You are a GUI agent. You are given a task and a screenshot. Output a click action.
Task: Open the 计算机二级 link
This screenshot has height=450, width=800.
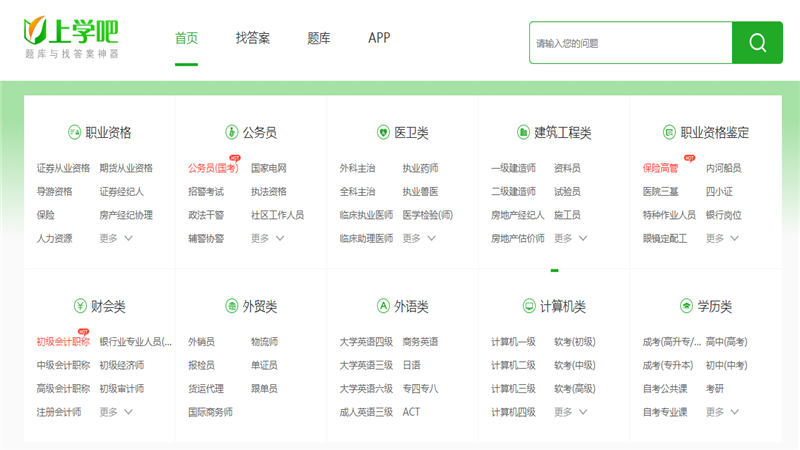pyautogui.click(x=513, y=365)
